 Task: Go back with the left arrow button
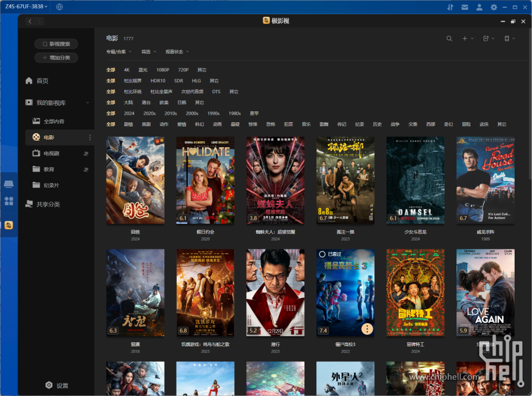tap(30, 21)
